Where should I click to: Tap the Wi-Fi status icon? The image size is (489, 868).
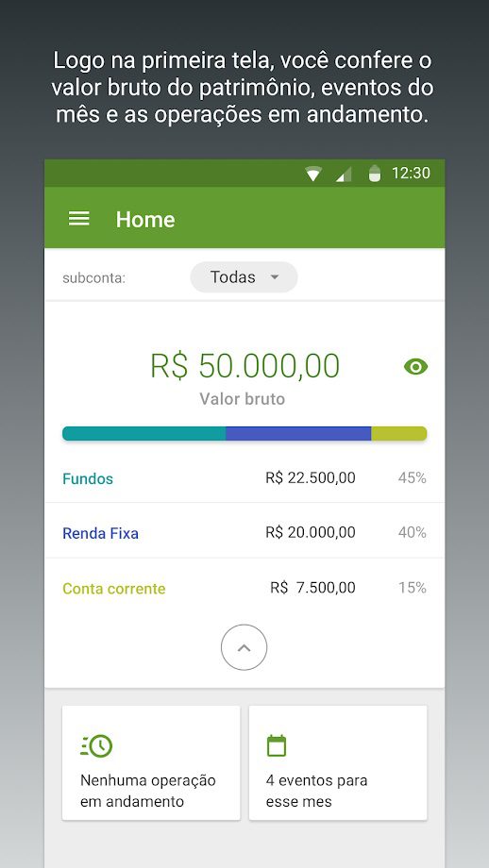click(313, 175)
